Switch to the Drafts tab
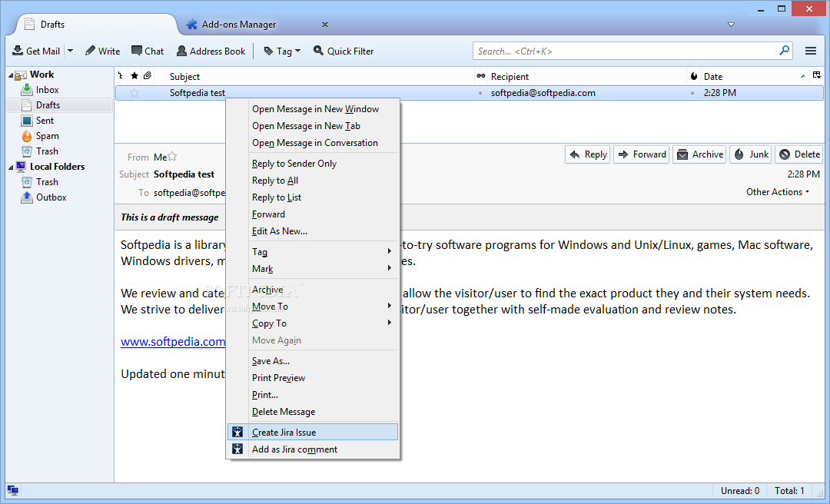Screen dimensions: 830x504 [95, 25]
